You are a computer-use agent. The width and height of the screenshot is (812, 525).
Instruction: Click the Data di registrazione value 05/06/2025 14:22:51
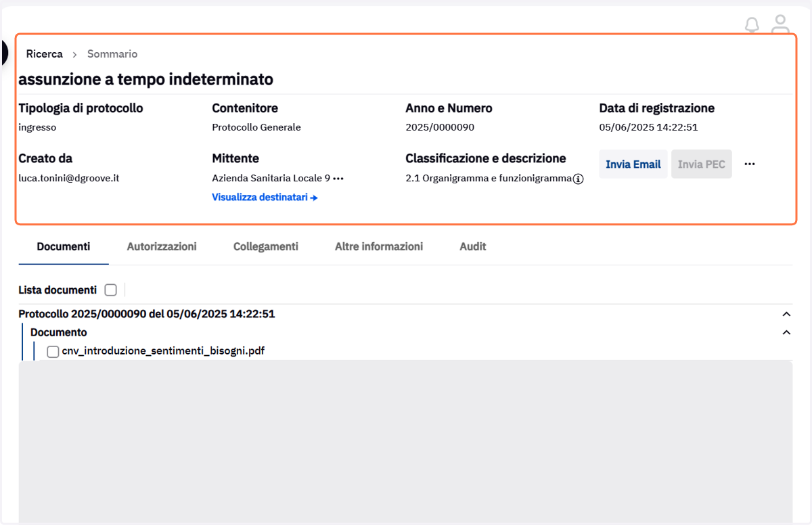[x=648, y=127]
